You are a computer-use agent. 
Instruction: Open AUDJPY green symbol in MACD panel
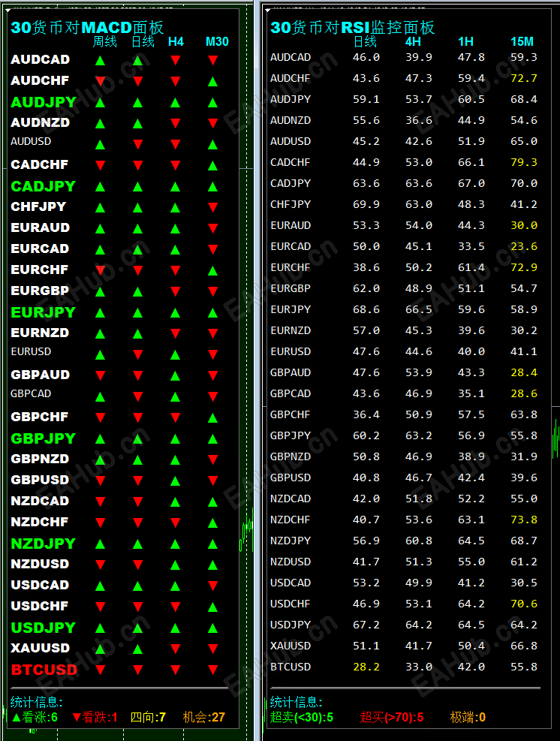(x=44, y=102)
